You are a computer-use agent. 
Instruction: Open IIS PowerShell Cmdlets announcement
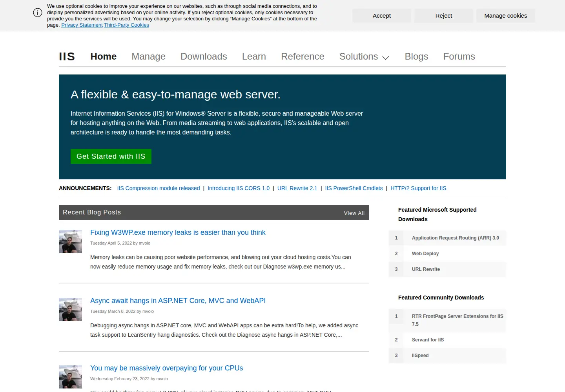click(354, 188)
